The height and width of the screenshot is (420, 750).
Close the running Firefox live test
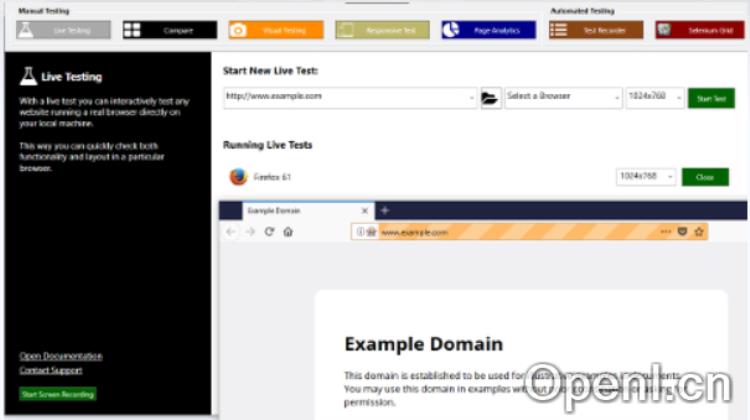[x=705, y=177]
